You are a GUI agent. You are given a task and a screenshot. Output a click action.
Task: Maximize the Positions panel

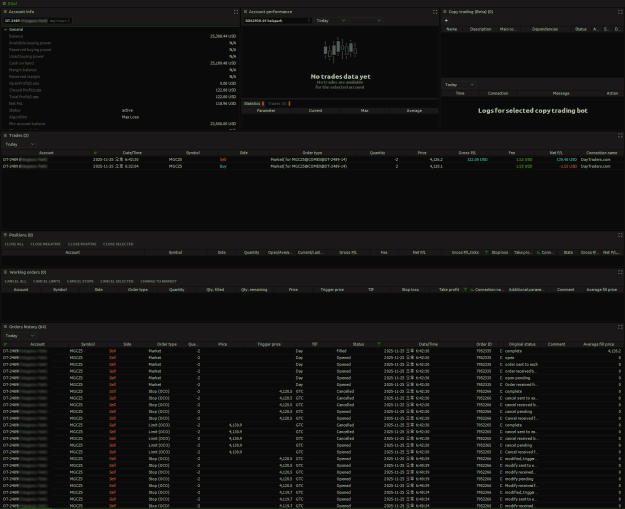[620, 235]
